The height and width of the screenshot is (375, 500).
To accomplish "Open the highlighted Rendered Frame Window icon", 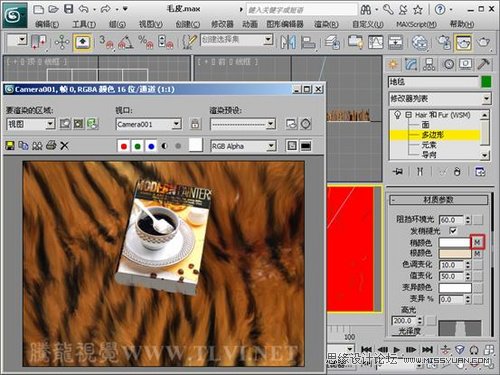I will pos(463,42).
